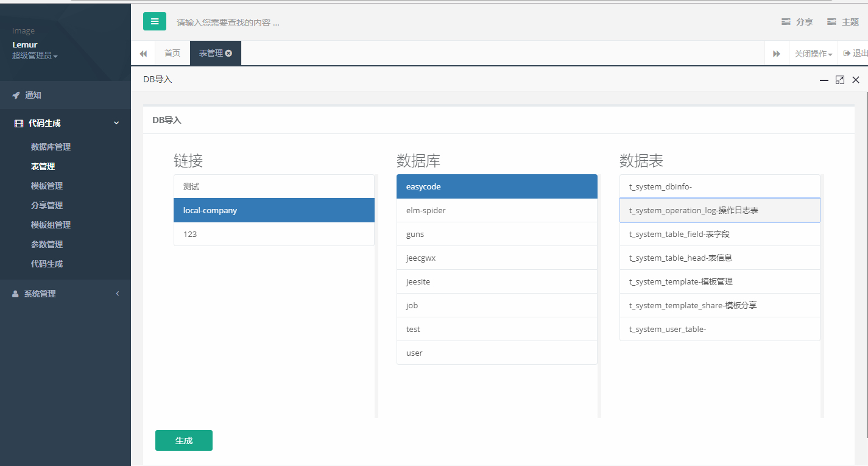Select the job database
The height and width of the screenshot is (466, 868).
coord(497,305)
